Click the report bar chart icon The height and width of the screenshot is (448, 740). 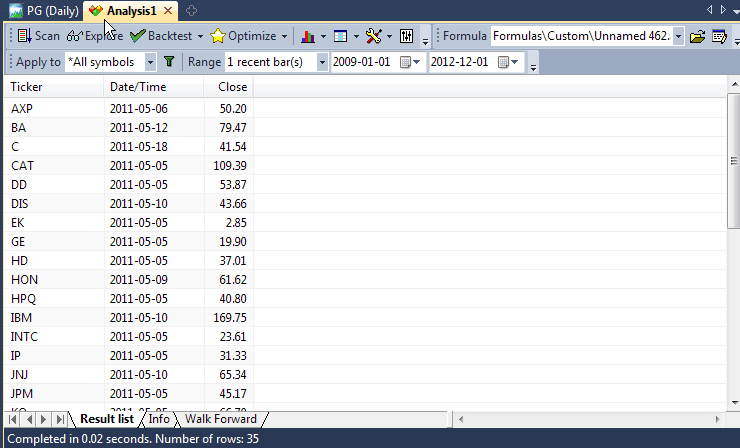pos(308,36)
